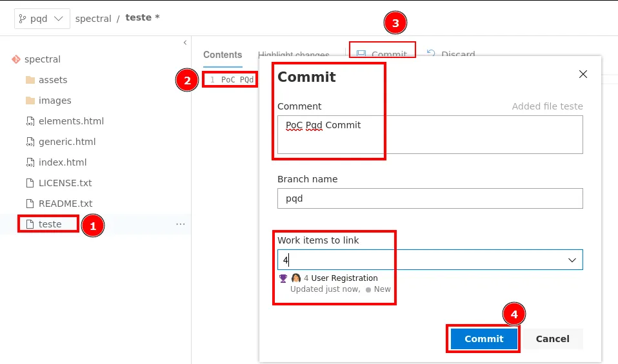Click the blue Commit button
618x364 pixels.
click(484, 339)
